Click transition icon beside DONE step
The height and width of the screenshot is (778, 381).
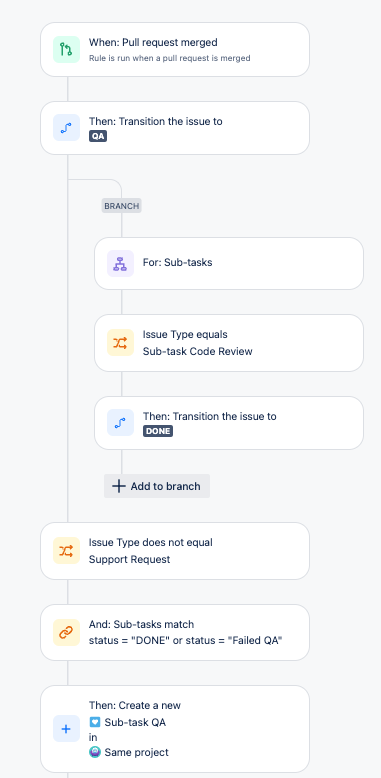pos(121,423)
